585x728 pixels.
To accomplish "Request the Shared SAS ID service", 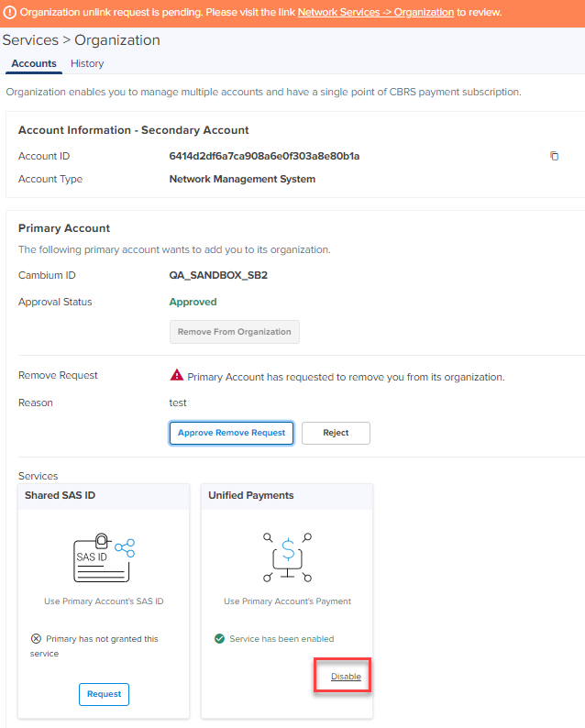I will click(104, 694).
